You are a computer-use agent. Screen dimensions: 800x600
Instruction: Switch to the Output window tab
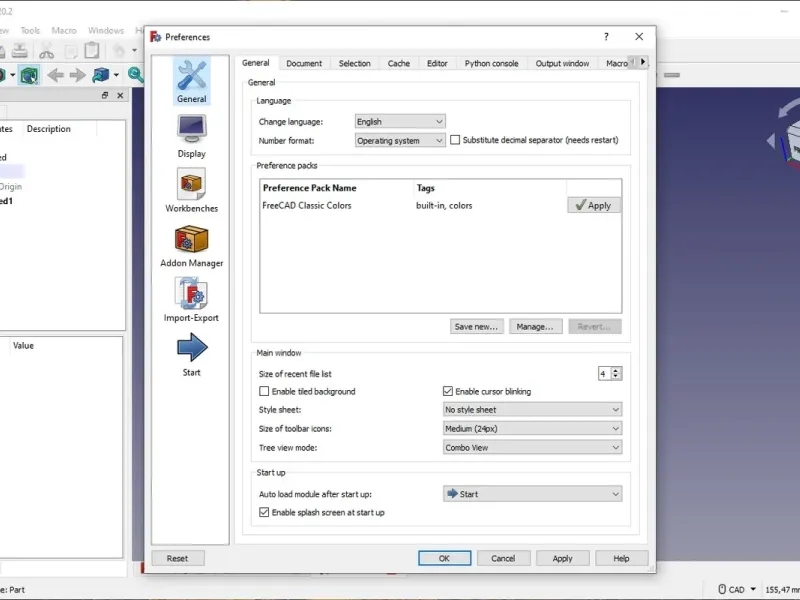click(x=562, y=63)
